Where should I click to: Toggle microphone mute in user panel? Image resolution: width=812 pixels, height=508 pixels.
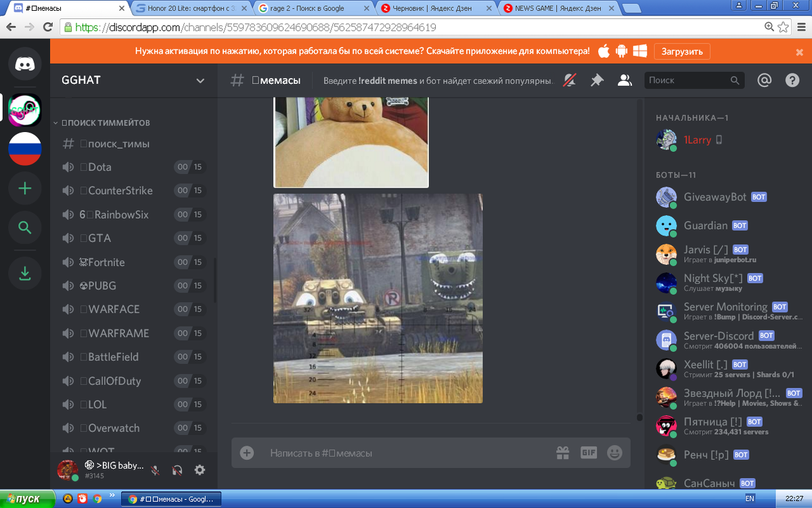pos(155,470)
